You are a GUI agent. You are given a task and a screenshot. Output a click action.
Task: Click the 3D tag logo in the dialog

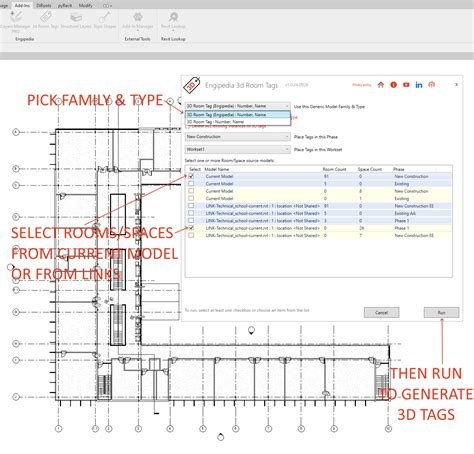click(192, 86)
